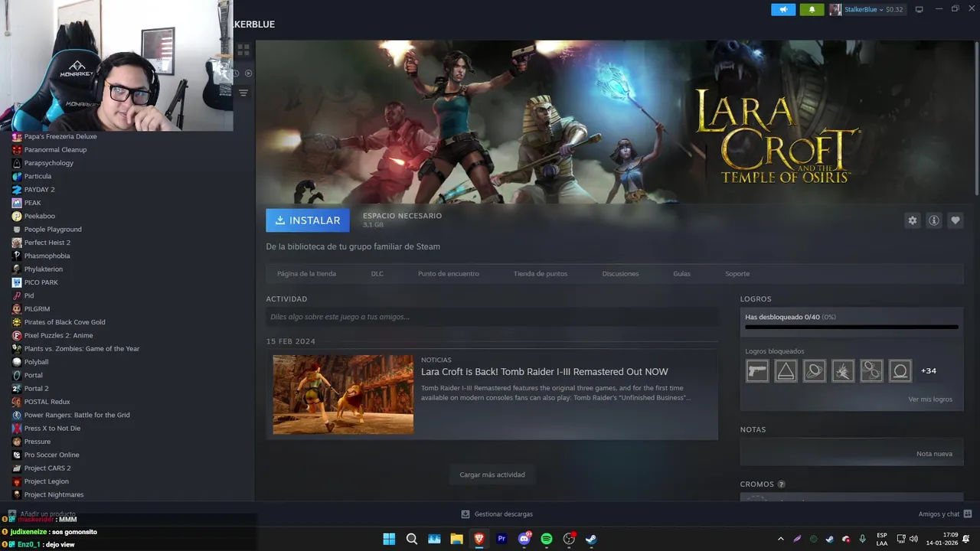Screen dimensions: 980x551
Task: Open Amigos y chat
Action: tap(945, 514)
